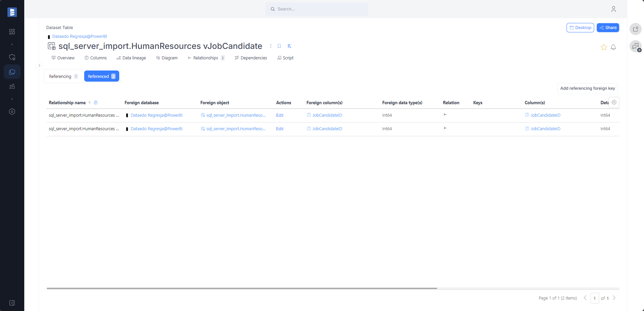Open first row Foreign database link
644x311 pixels.
pyautogui.click(x=157, y=115)
